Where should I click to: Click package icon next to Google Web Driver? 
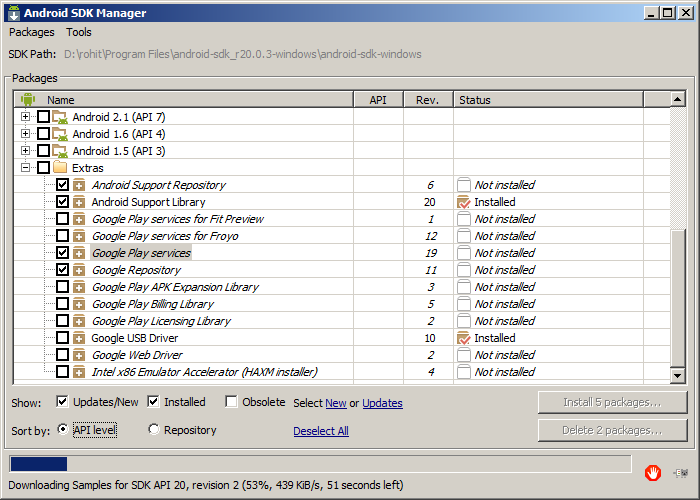pyautogui.click(x=79, y=355)
